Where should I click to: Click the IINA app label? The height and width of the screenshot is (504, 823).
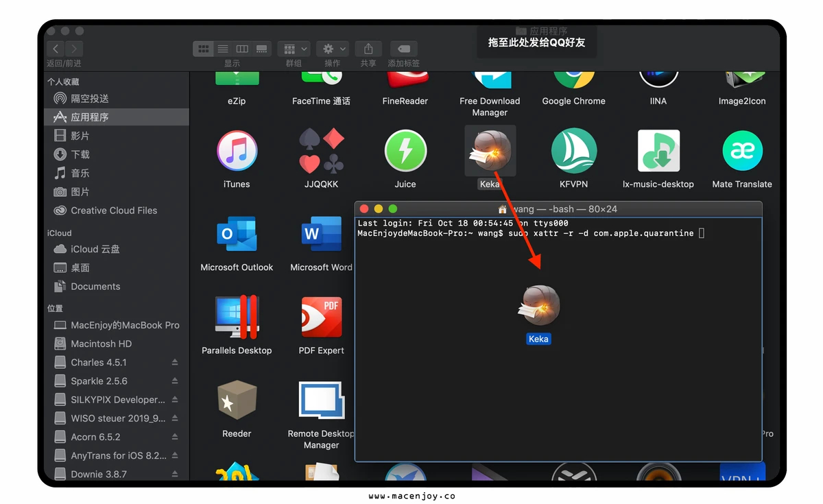click(658, 101)
